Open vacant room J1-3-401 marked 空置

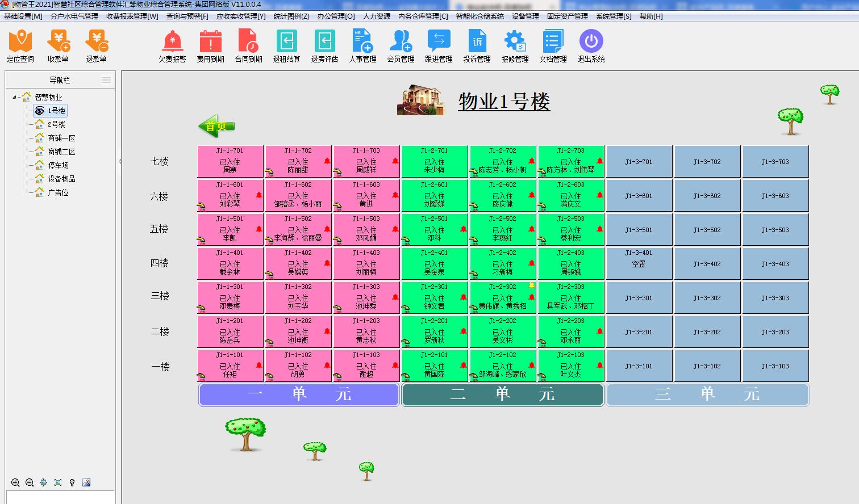639,264
